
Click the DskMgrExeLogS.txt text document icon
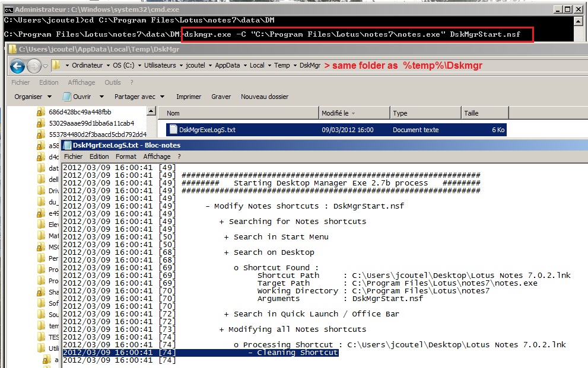tap(173, 130)
